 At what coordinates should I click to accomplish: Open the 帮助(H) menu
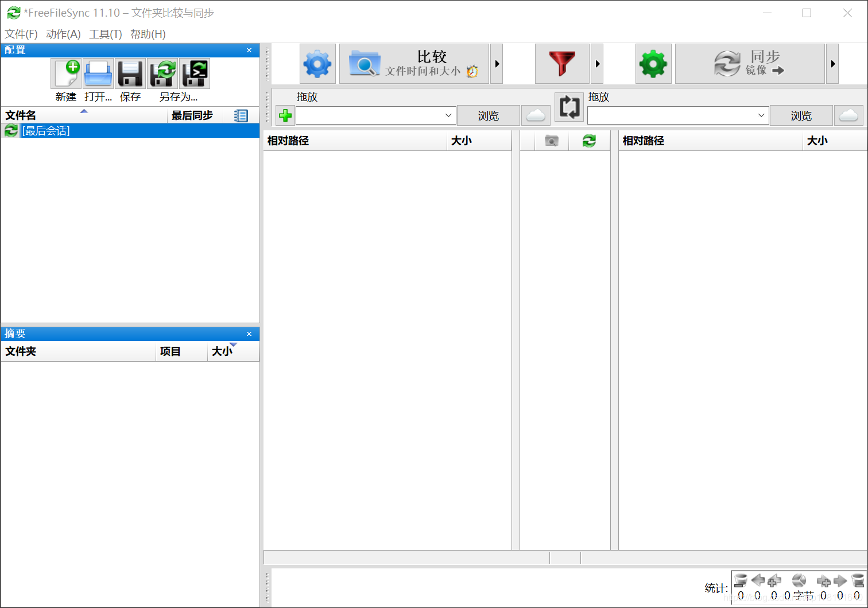click(148, 34)
